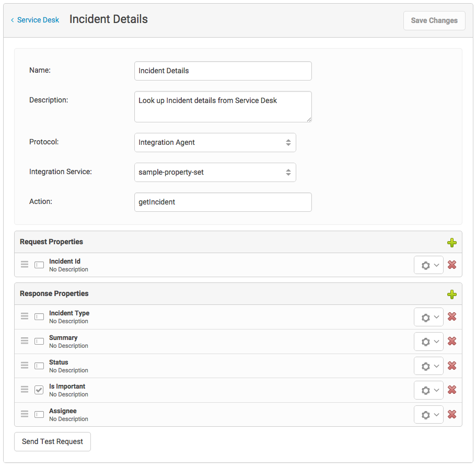
Task: Click Send Test Request button
Action: tap(53, 441)
